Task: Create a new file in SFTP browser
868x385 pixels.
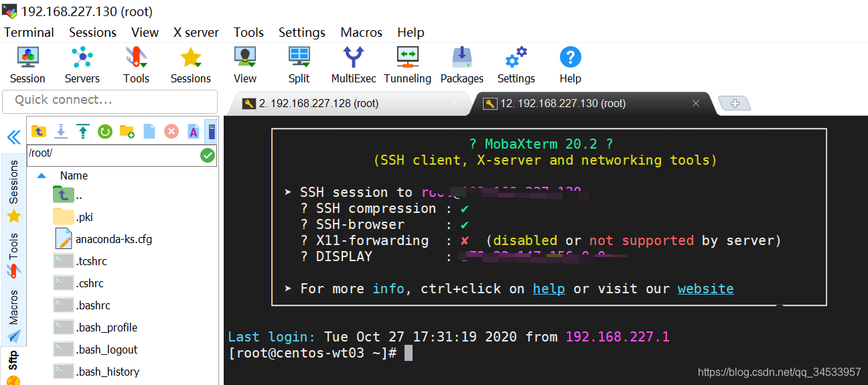Action: click(149, 131)
